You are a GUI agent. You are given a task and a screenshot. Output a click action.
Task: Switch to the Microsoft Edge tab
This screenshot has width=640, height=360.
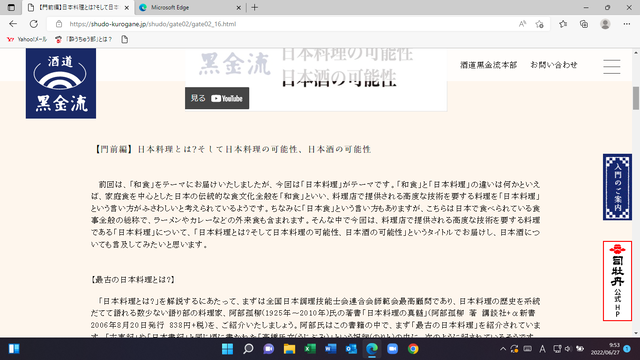[x=190, y=7]
